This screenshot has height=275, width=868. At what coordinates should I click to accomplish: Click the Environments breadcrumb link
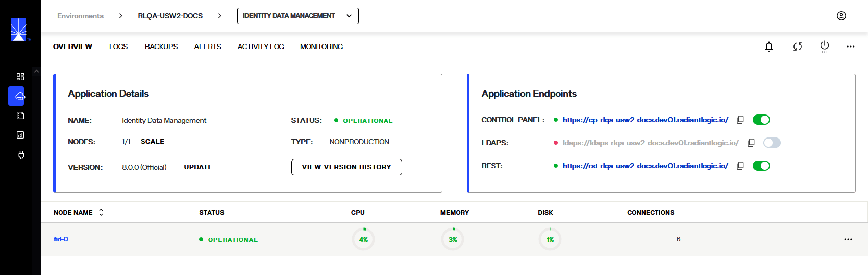coord(80,16)
